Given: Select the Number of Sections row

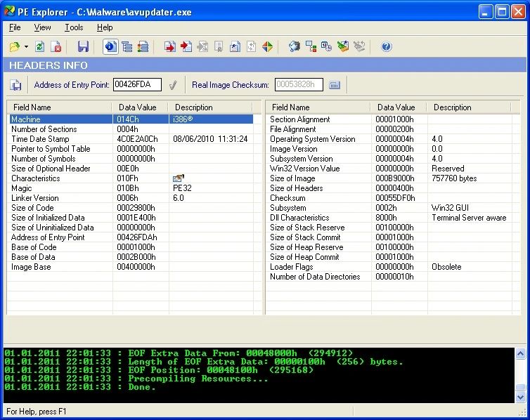Looking at the screenshot, I should tap(131, 129).
